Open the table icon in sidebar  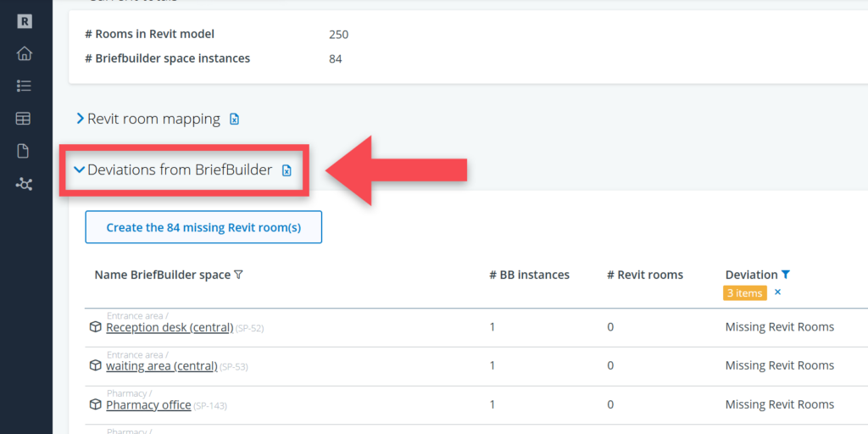click(24, 119)
